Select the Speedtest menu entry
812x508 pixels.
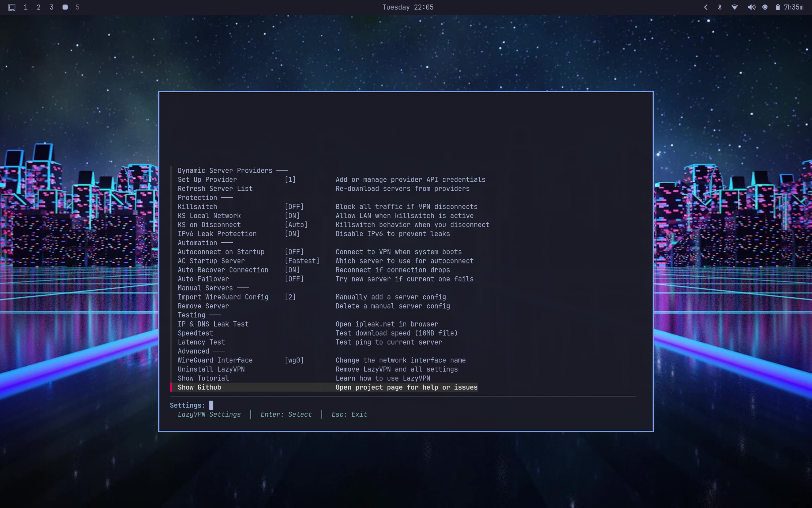pos(195,333)
